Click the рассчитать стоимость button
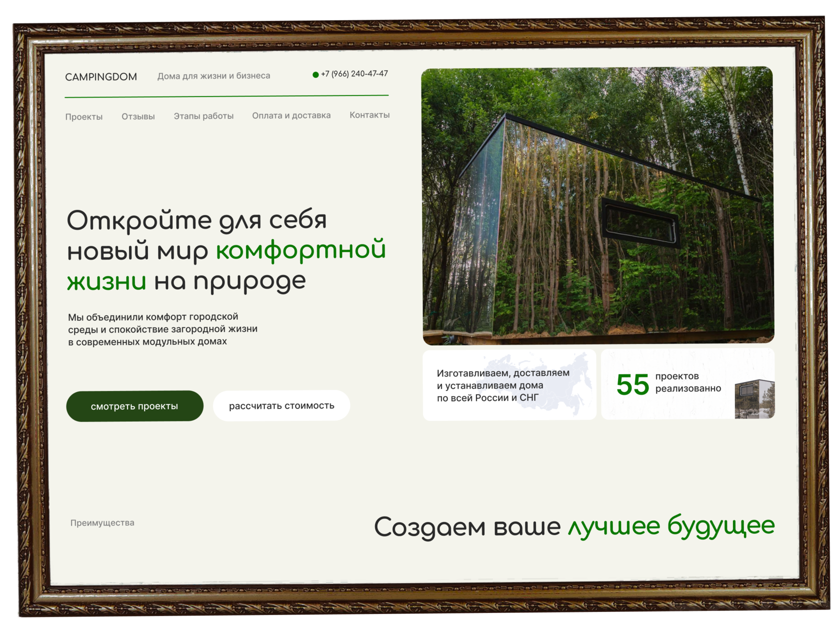This screenshot has width=840, height=627. [x=281, y=405]
